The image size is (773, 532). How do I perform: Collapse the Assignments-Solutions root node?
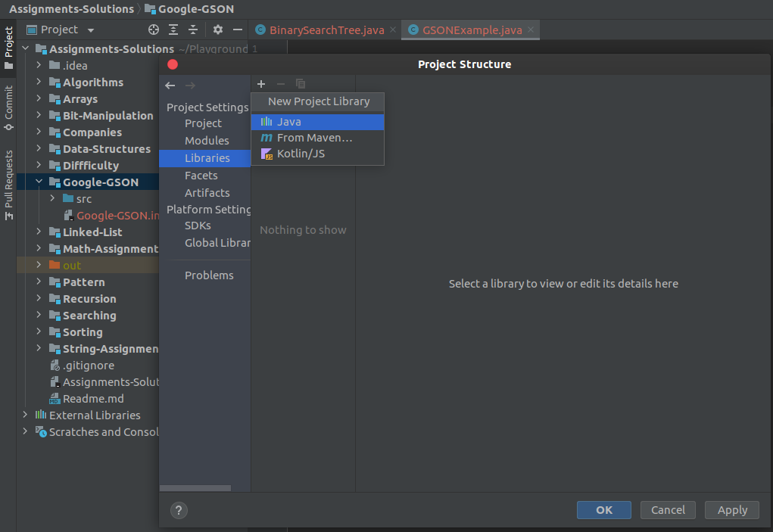26,48
